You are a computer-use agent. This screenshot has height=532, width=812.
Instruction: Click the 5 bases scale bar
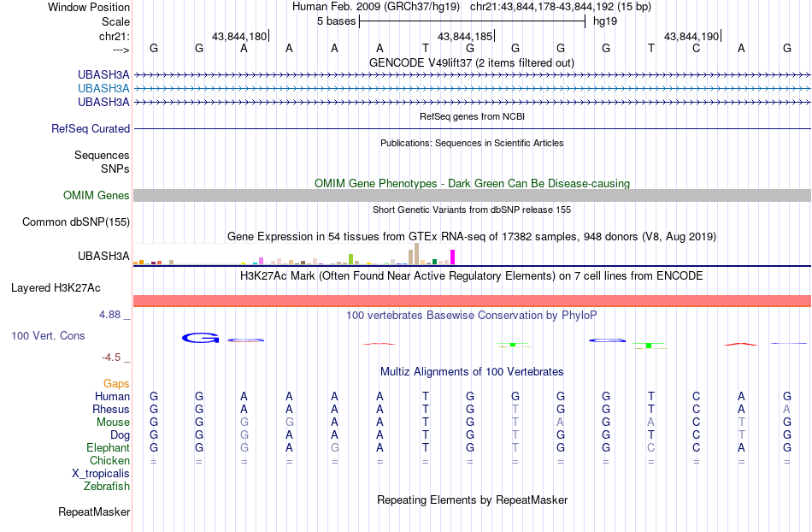tap(473, 21)
